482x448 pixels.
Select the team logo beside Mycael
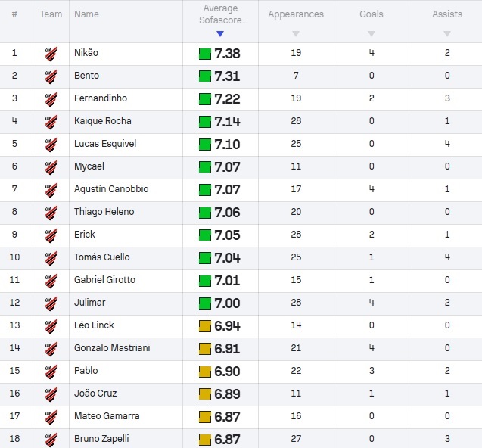pyautogui.click(x=51, y=167)
